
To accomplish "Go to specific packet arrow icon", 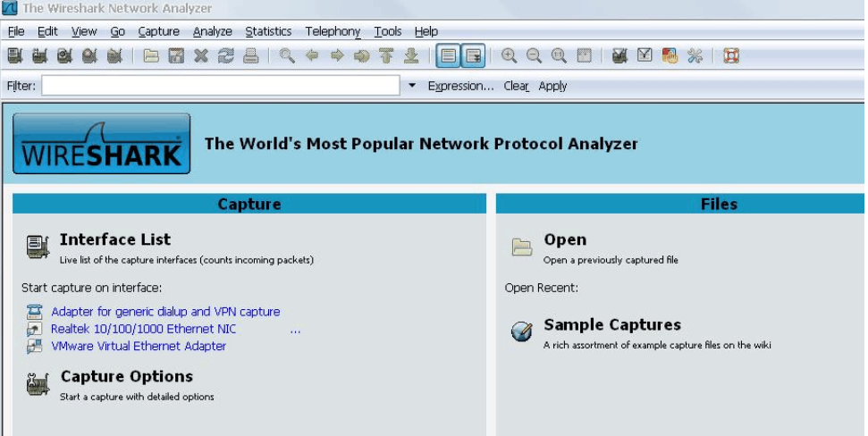I will click(361, 56).
